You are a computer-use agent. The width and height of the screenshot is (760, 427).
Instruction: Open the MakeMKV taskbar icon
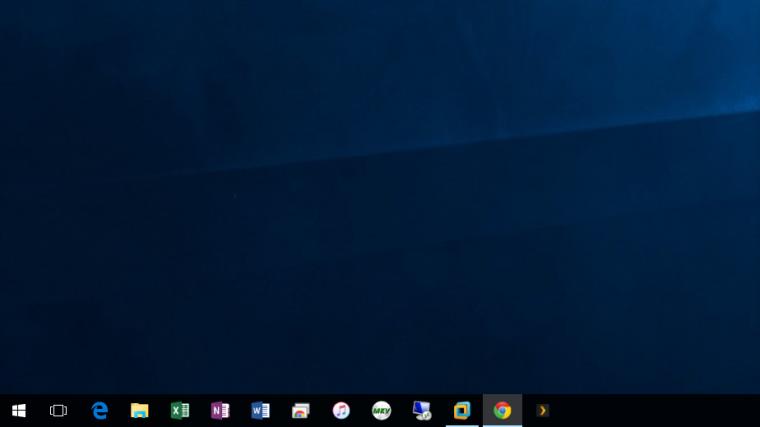[x=381, y=411]
